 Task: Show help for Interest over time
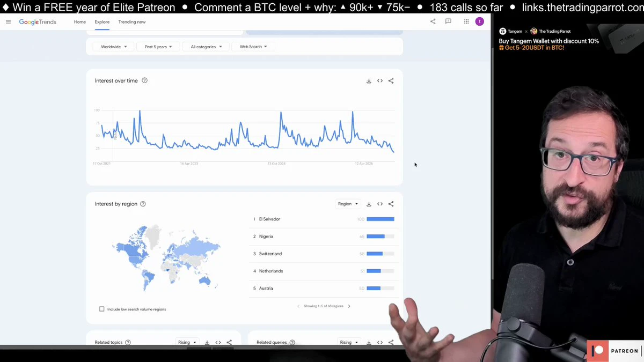tap(144, 80)
